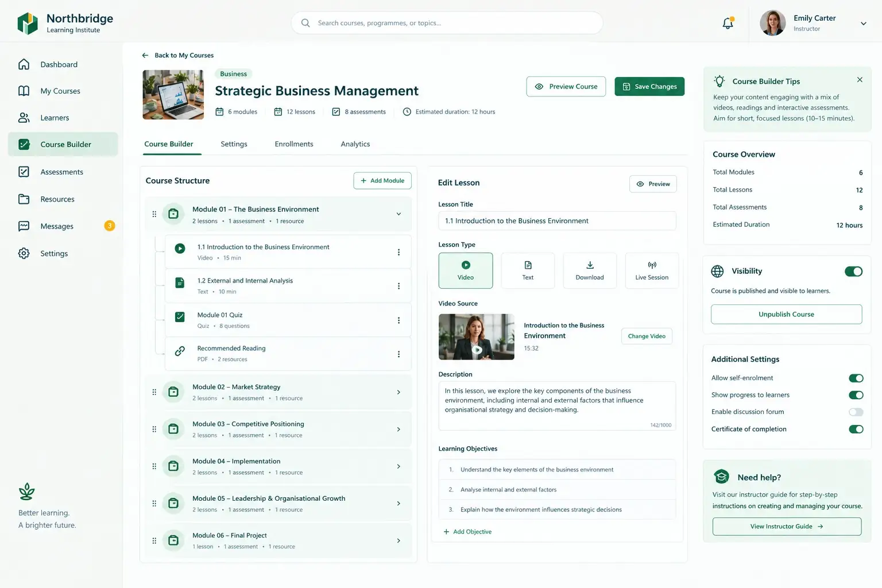Viewport: 882px width, 588px height.
Task: Expand Module 02 – Market Strategy
Action: [x=399, y=392]
